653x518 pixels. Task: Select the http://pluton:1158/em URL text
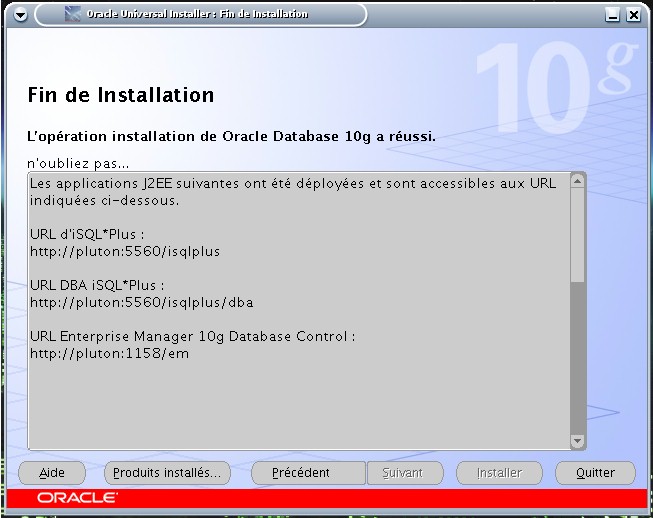coord(110,354)
